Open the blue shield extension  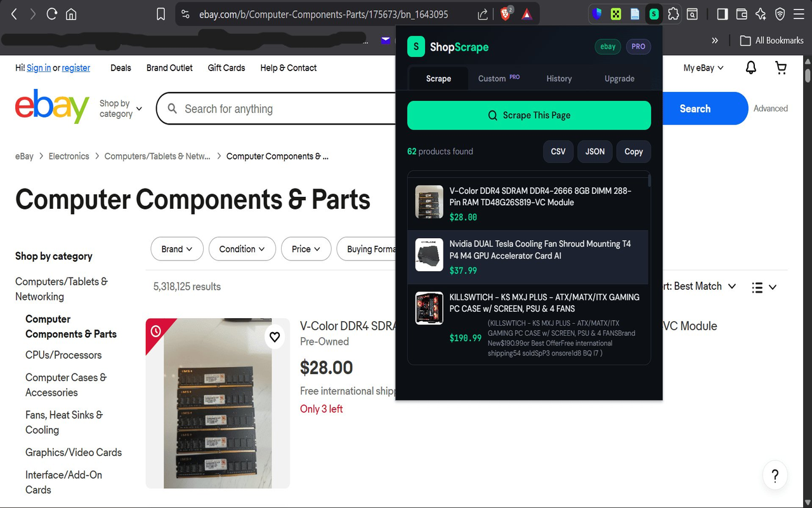[x=597, y=14]
